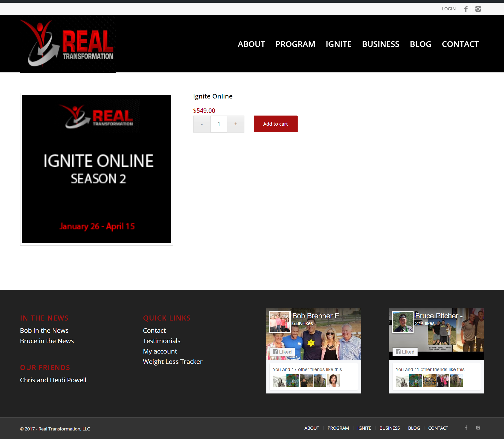This screenshot has width=504, height=439.
Task: Open the Testimonials quick link
Action: click(x=162, y=341)
